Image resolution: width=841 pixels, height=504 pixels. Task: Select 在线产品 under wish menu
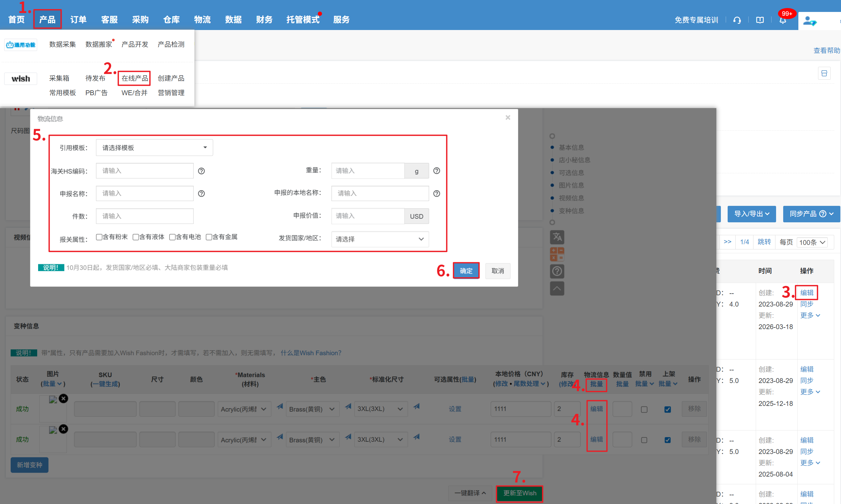point(135,78)
